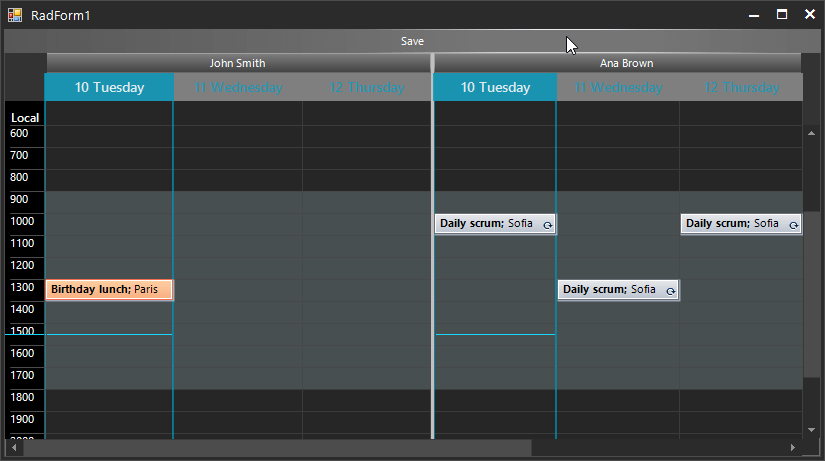
Task: Maximize the RadForm1 window
Action: pyautogui.click(x=782, y=15)
